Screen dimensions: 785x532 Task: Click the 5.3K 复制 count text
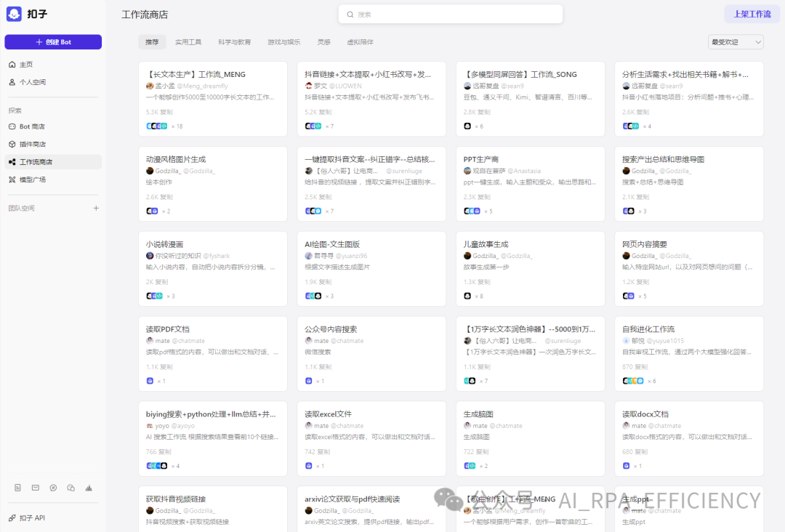[x=159, y=112]
